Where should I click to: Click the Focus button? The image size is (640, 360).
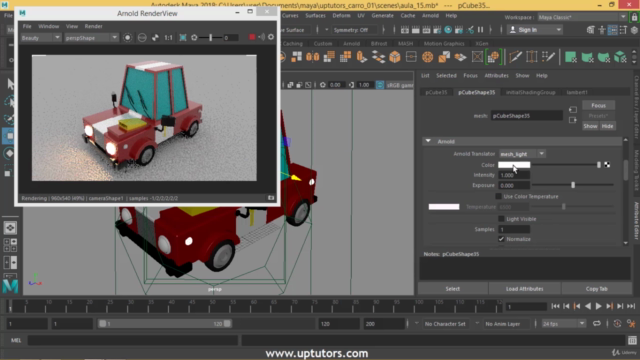pos(598,105)
